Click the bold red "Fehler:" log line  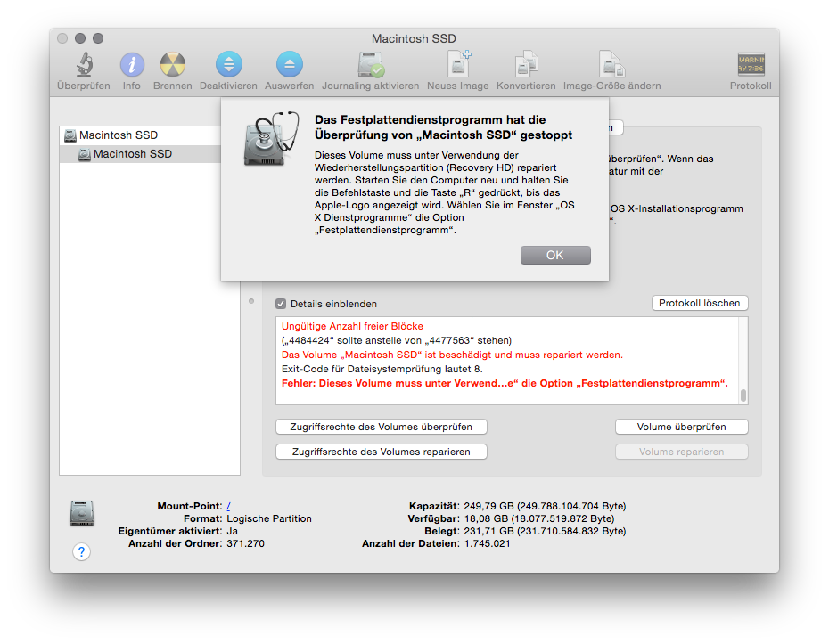point(505,384)
